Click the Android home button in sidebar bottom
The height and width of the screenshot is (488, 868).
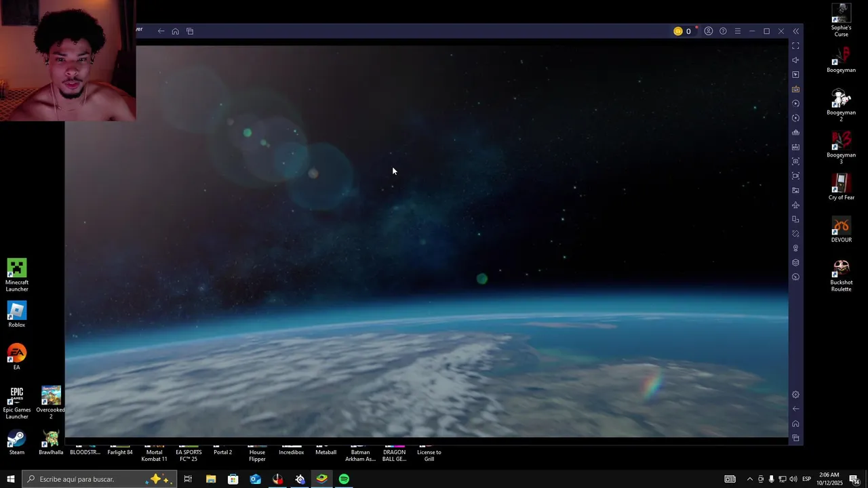[x=795, y=424]
